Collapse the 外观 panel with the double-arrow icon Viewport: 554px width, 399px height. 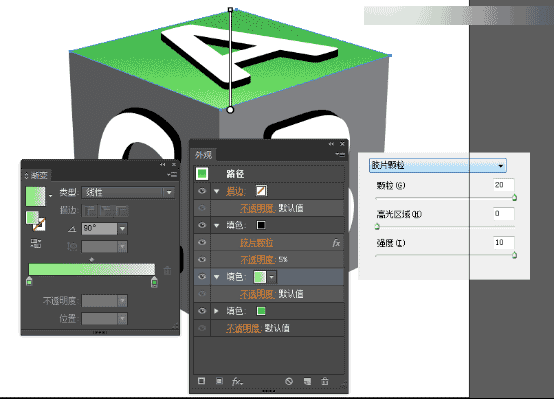coord(331,144)
